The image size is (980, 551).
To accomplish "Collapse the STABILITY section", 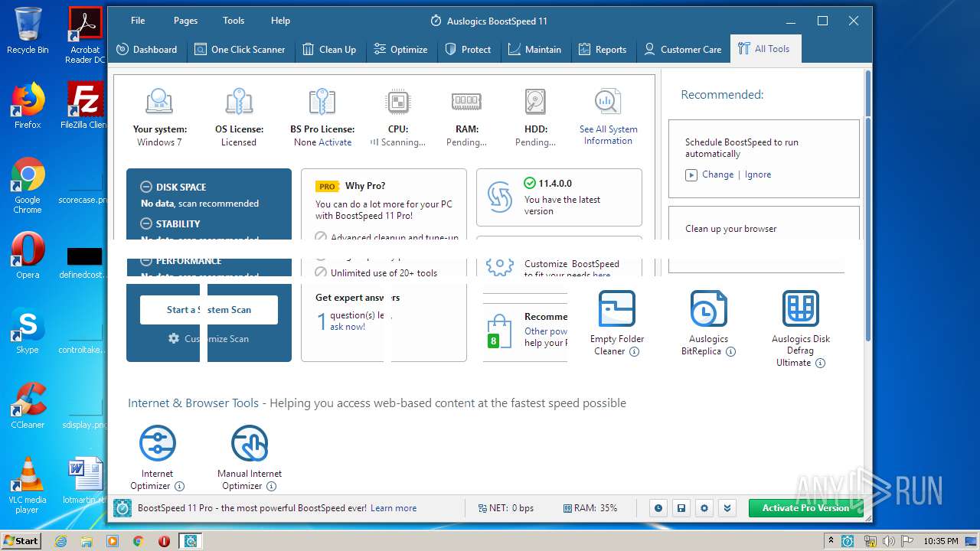I will pyautogui.click(x=146, y=223).
